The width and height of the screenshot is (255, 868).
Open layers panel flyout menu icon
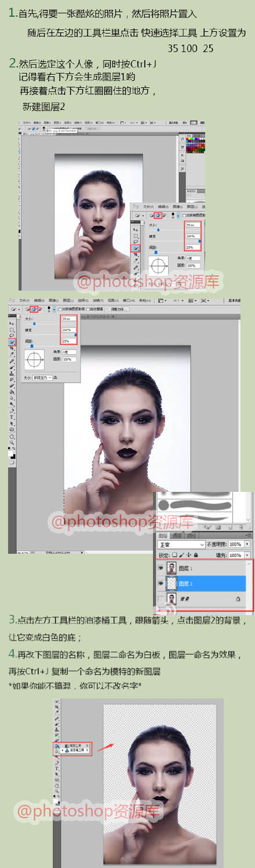point(248,535)
